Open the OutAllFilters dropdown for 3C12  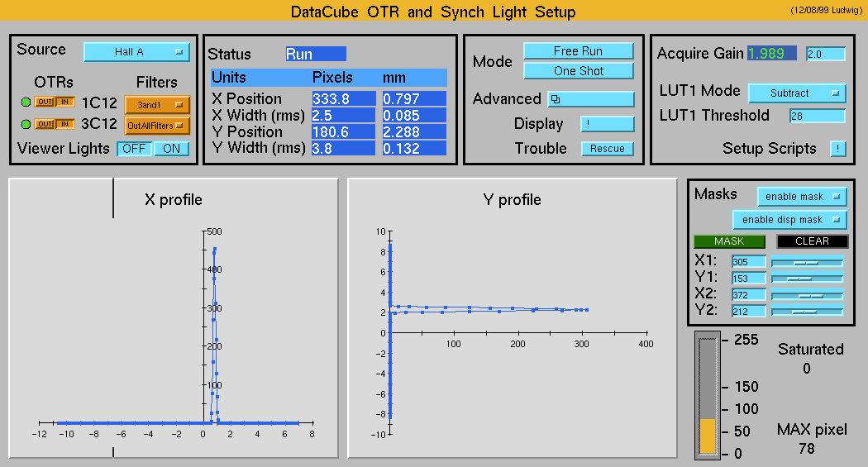coord(157,126)
